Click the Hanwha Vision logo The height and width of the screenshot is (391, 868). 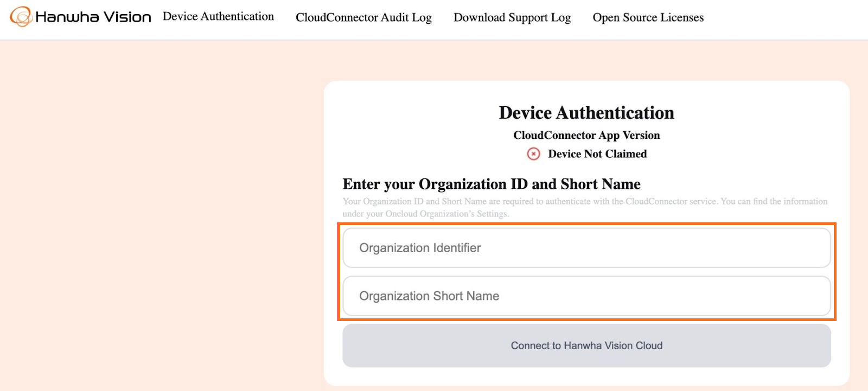click(x=80, y=17)
